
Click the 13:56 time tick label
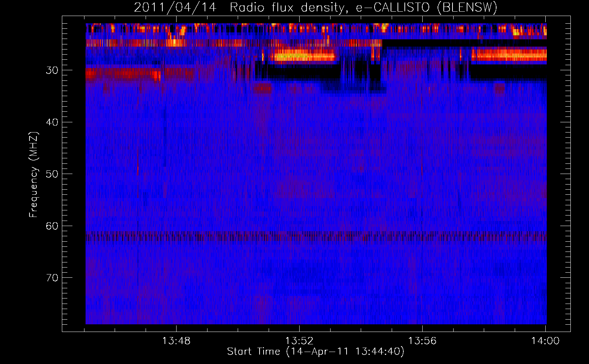tap(422, 341)
